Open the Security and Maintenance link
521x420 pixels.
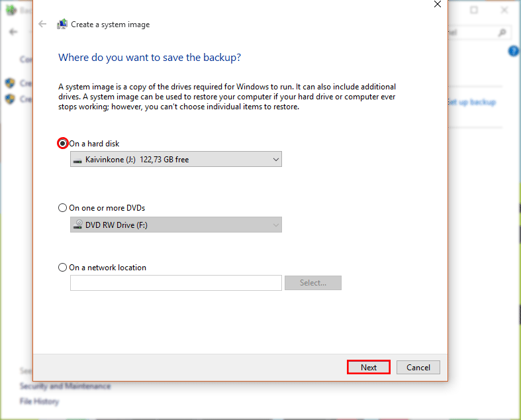pyautogui.click(x=65, y=386)
